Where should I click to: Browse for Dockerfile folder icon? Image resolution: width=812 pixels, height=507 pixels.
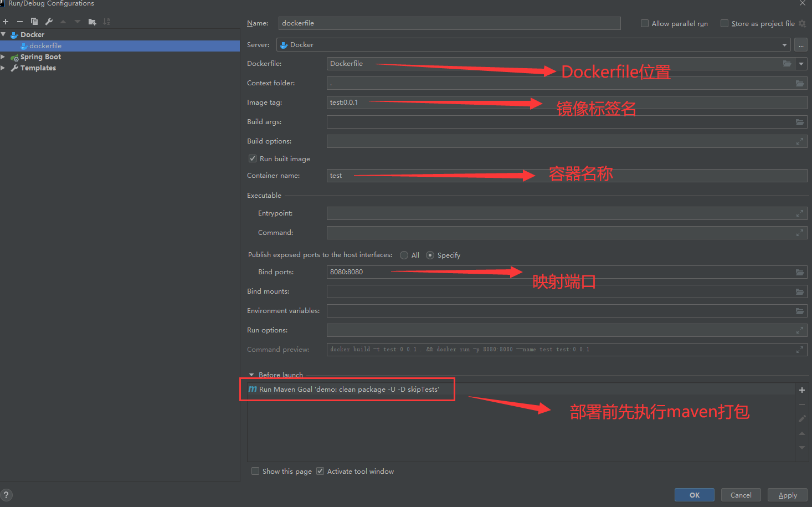787,64
